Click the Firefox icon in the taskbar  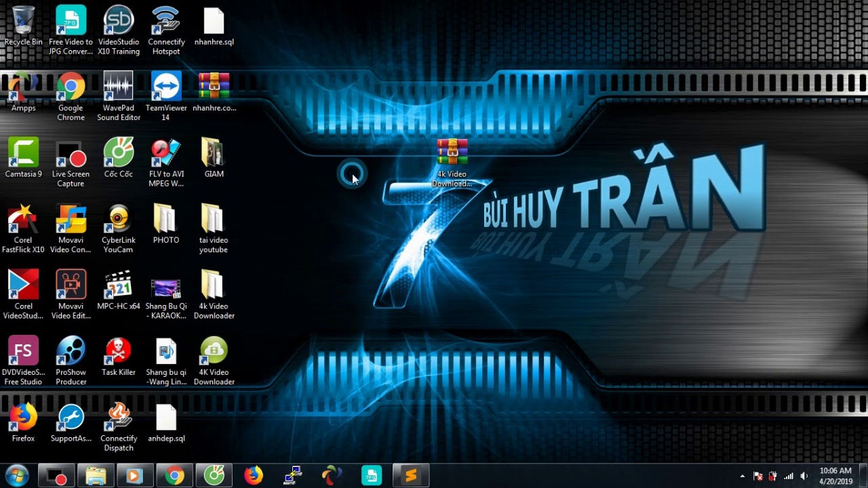pyautogui.click(x=254, y=476)
